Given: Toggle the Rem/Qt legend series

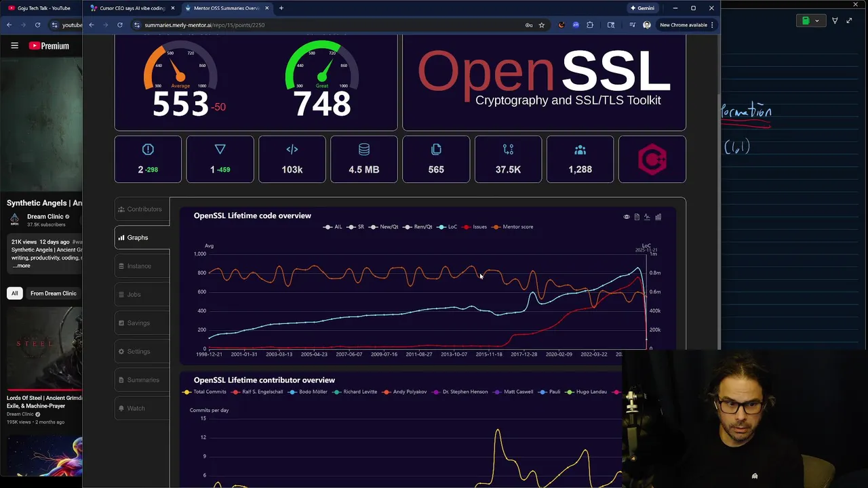Looking at the screenshot, I should [x=418, y=227].
